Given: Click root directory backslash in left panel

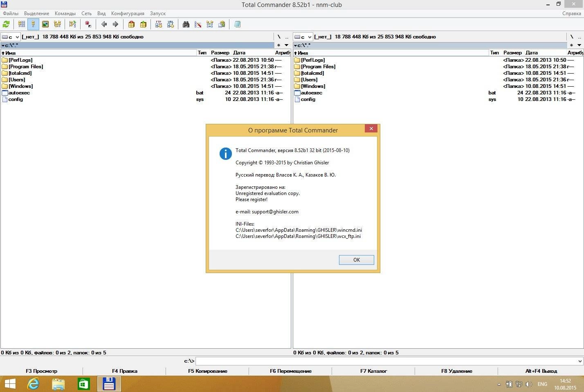Looking at the screenshot, I should coord(279,37).
